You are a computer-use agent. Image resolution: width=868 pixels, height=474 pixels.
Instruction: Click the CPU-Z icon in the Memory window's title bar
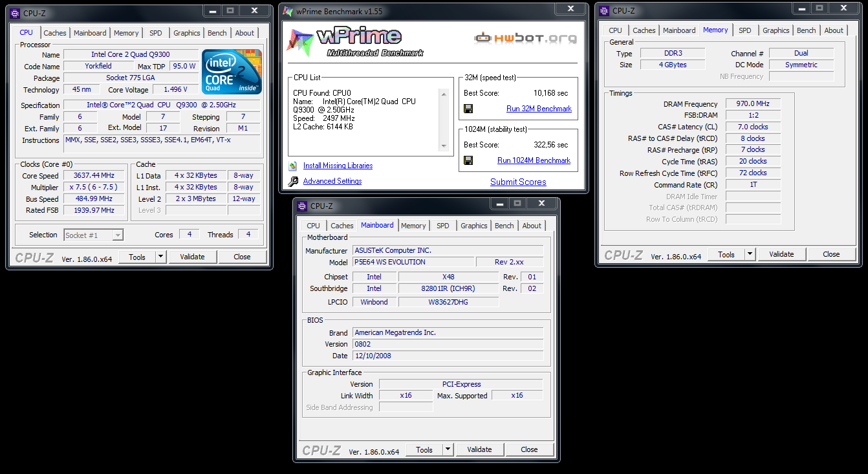point(604,10)
